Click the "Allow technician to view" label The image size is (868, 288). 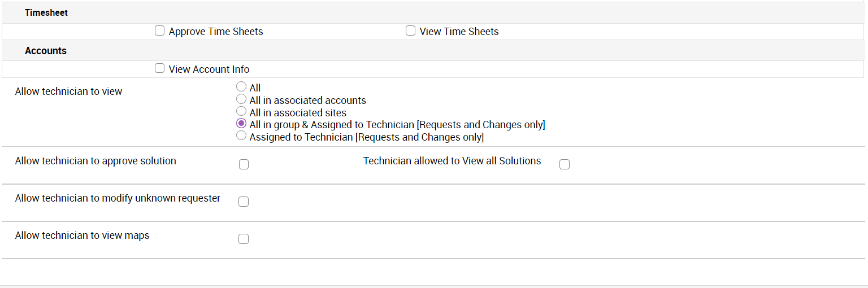click(x=68, y=91)
